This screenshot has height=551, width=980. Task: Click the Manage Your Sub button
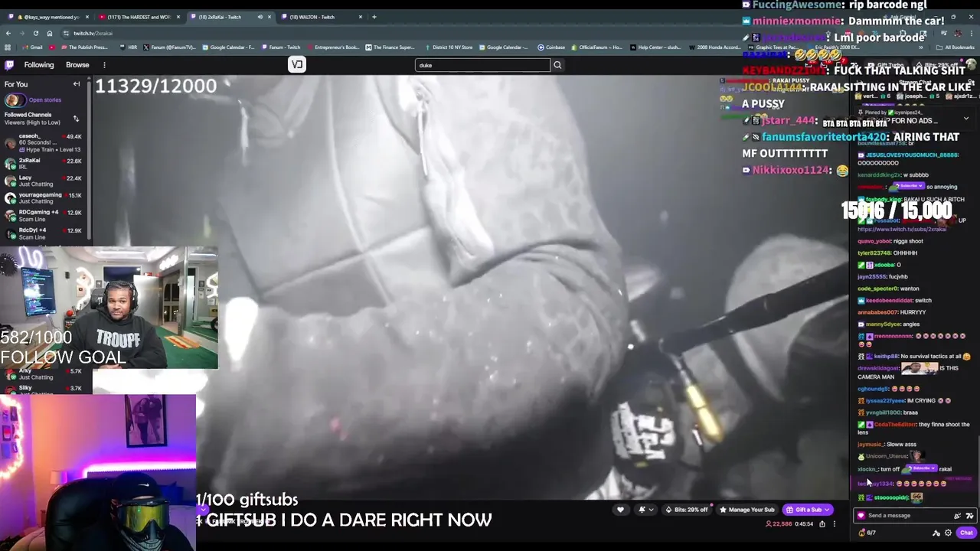pos(747,510)
